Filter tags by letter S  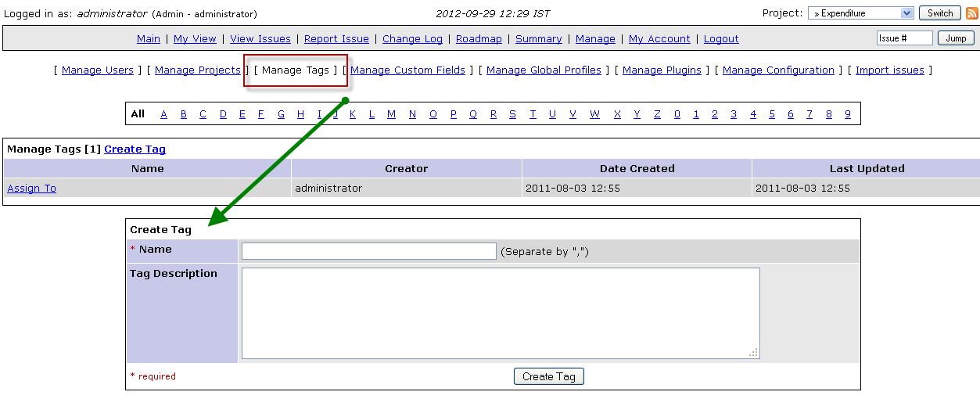[x=512, y=114]
